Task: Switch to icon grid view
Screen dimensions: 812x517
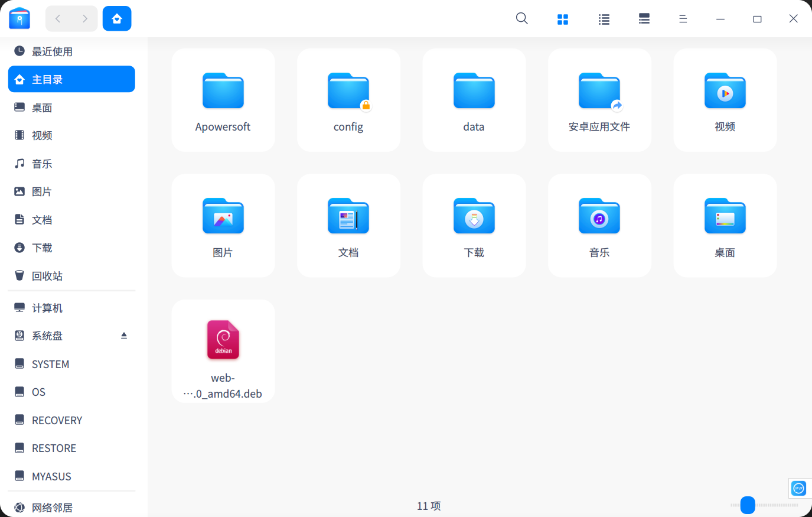Action: (x=562, y=18)
